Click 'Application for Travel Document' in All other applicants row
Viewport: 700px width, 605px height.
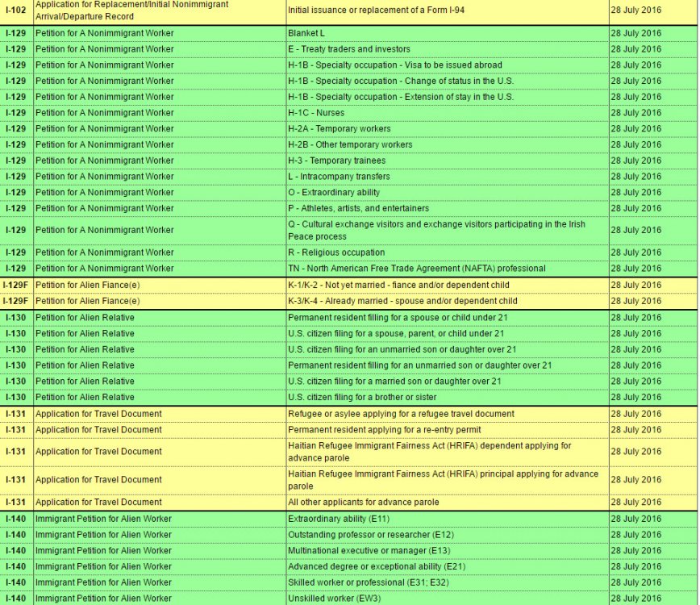pyautogui.click(x=160, y=503)
